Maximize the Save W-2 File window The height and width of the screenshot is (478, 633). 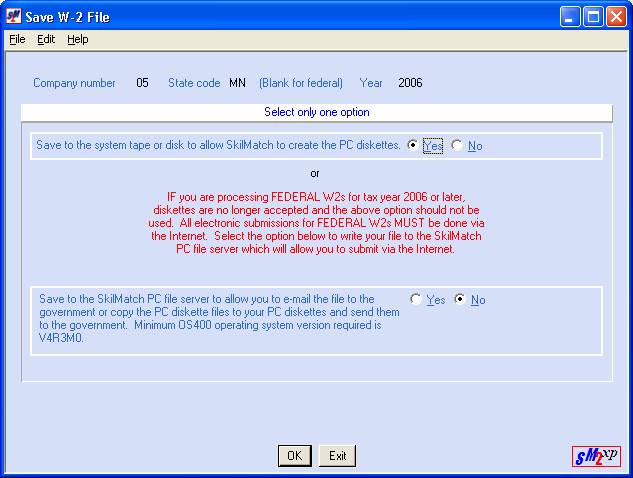point(593,17)
